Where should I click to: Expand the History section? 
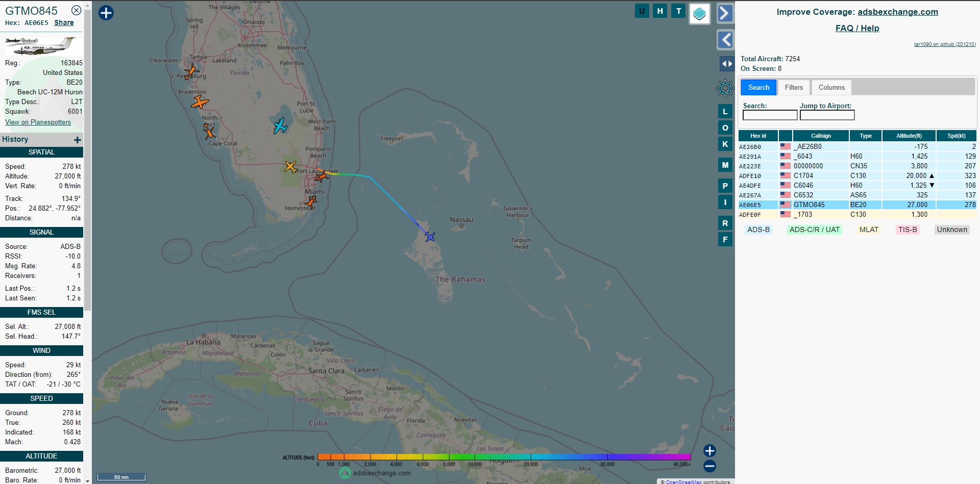pyautogui.click(x=78, y=140)
